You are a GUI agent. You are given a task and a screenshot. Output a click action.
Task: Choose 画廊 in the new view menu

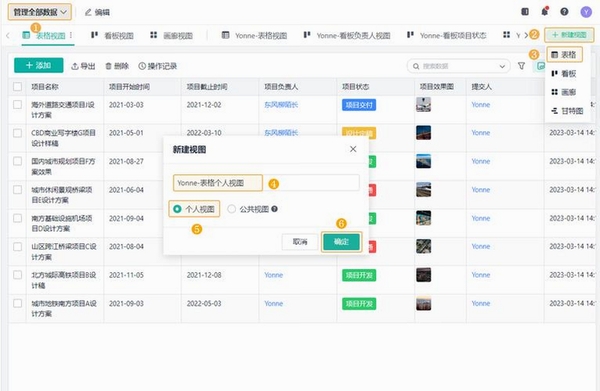click(x=564, y=92)
